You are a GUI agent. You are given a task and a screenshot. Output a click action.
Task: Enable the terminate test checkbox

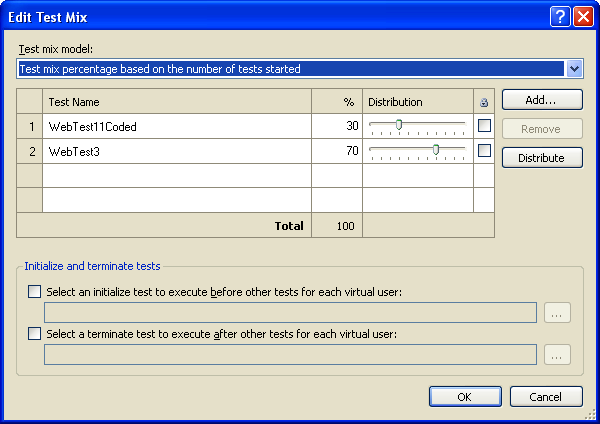tap(34, 333)
